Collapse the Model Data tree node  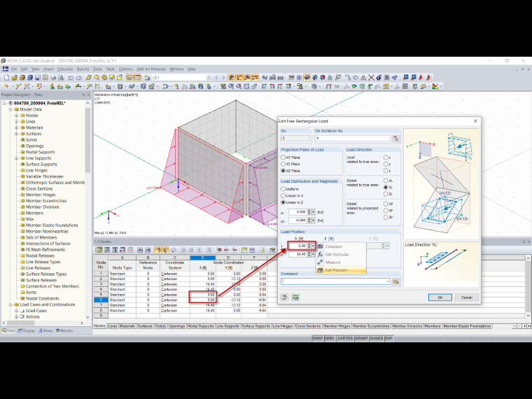pyautogui.click(x=10, y=110)
